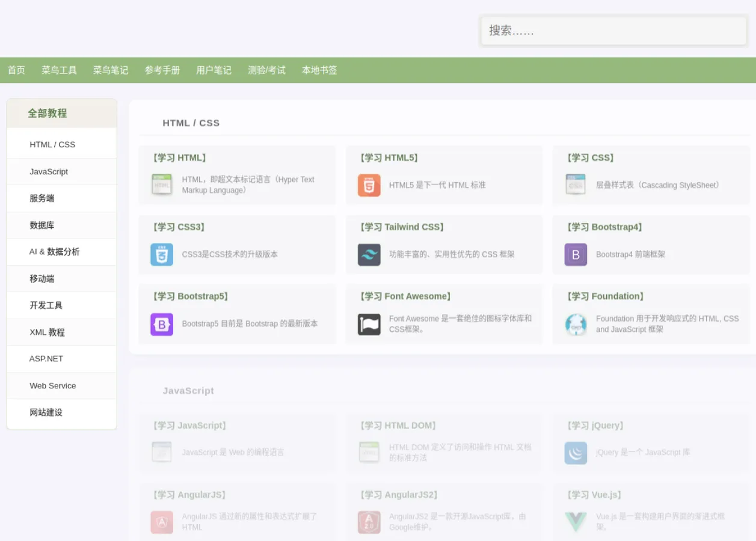The image size is (756, 541).
Task: Open the 【学习 CSS3】 link
Action: tap(179, 227)
